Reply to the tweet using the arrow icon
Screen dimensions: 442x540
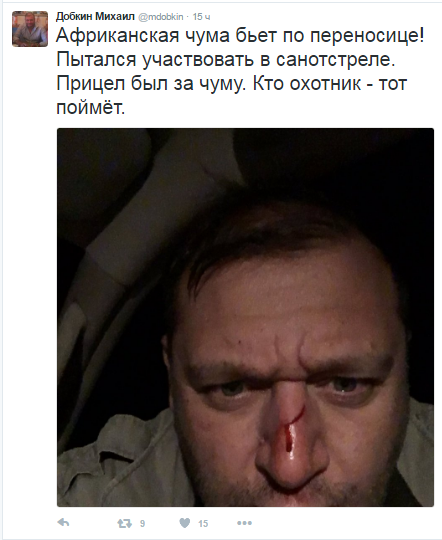(x=63, y=523)
